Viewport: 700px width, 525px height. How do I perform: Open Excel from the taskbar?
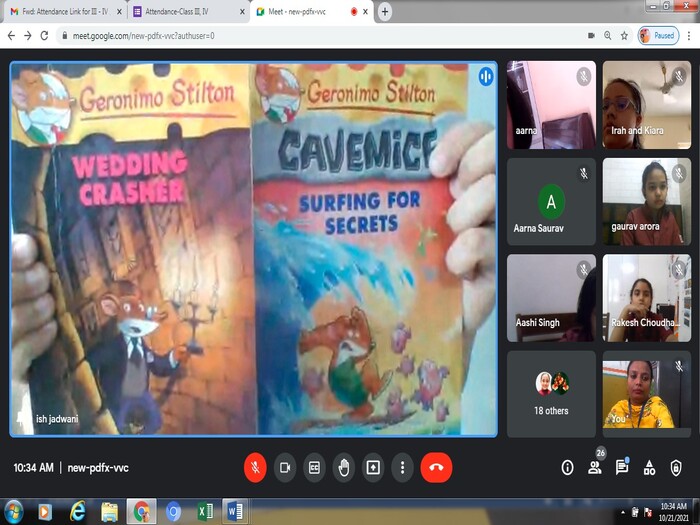point(205,512)
